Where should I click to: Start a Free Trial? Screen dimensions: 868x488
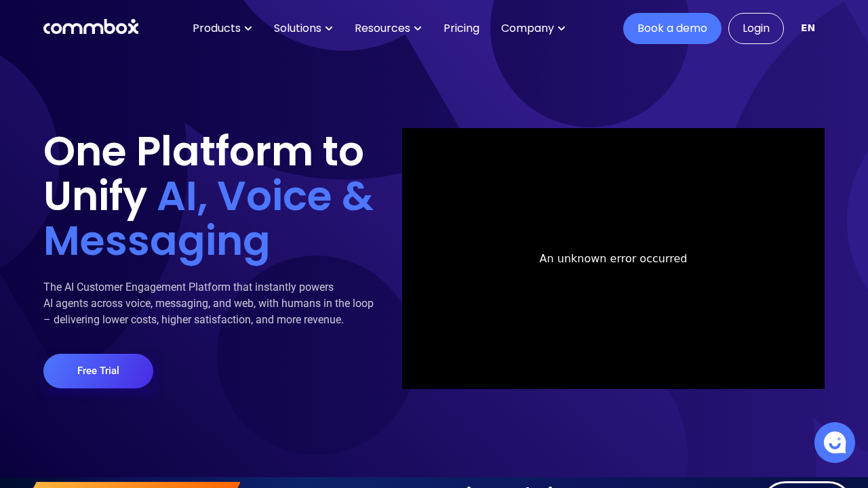[98, 371]
